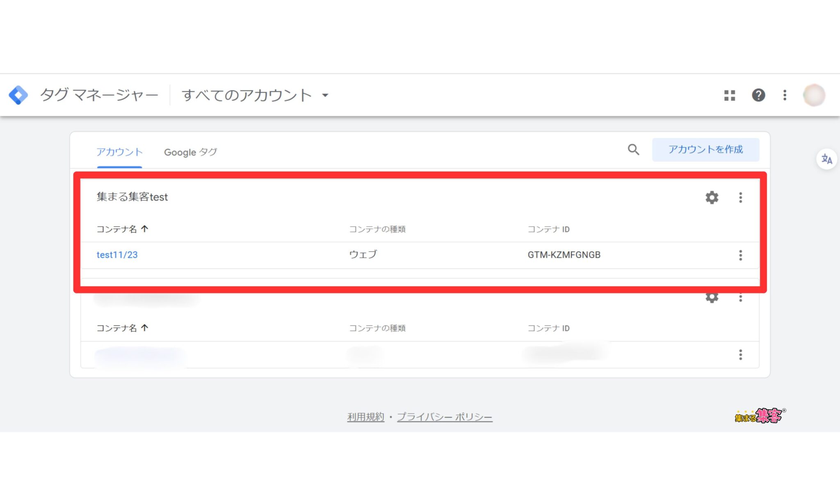
Task: Open the Google apps grid icon
Action: tap(730, 96)
